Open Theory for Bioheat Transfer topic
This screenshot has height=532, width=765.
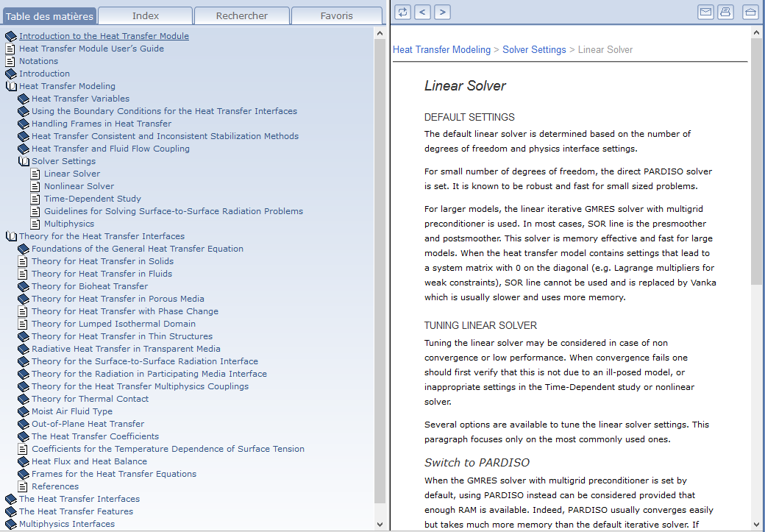coord(90,286)
